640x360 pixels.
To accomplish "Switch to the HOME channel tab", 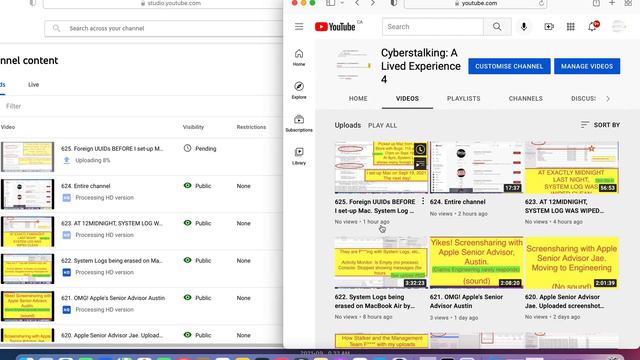I will click(x=358, y=99).
